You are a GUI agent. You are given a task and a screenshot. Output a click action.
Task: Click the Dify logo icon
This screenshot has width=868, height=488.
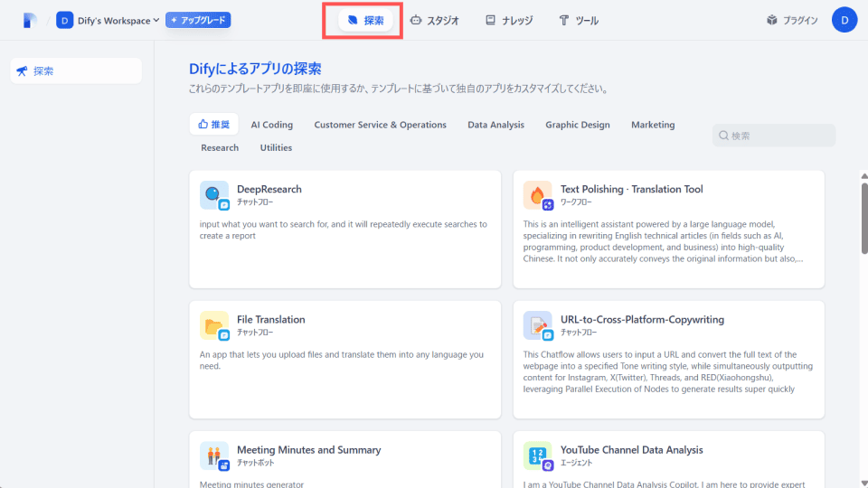point(30,21)
